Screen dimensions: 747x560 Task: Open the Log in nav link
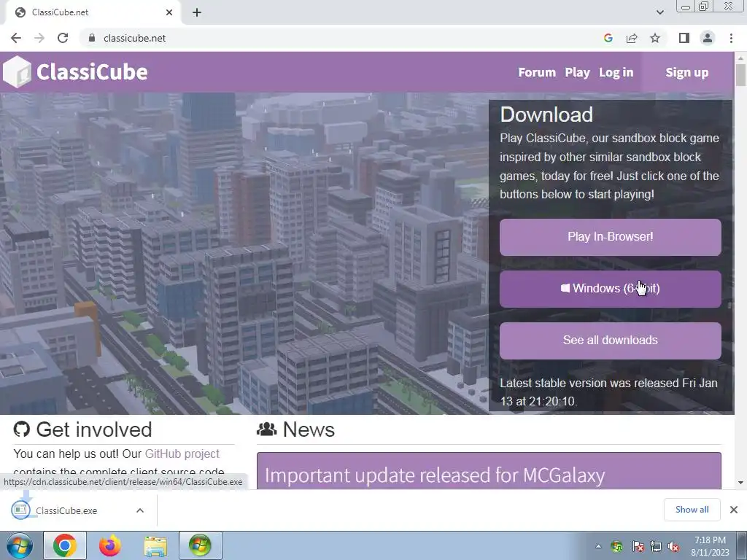click(x=616, y=72)
